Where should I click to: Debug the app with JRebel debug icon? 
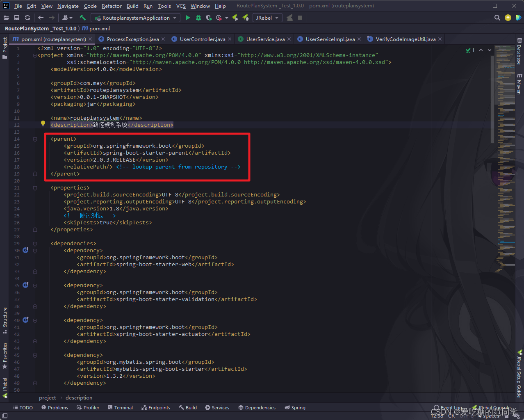point(246,18)
